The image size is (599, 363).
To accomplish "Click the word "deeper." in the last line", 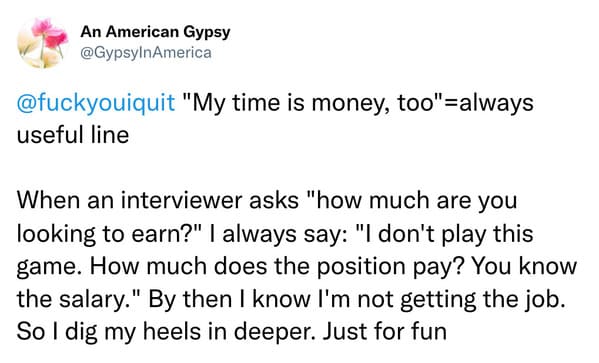I will tap(275, 332).
